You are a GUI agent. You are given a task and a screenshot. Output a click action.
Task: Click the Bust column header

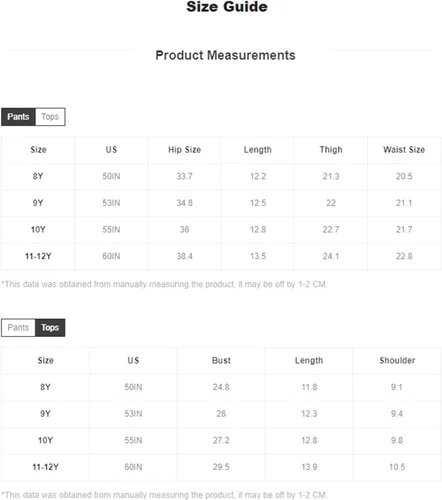pos(221,360)
